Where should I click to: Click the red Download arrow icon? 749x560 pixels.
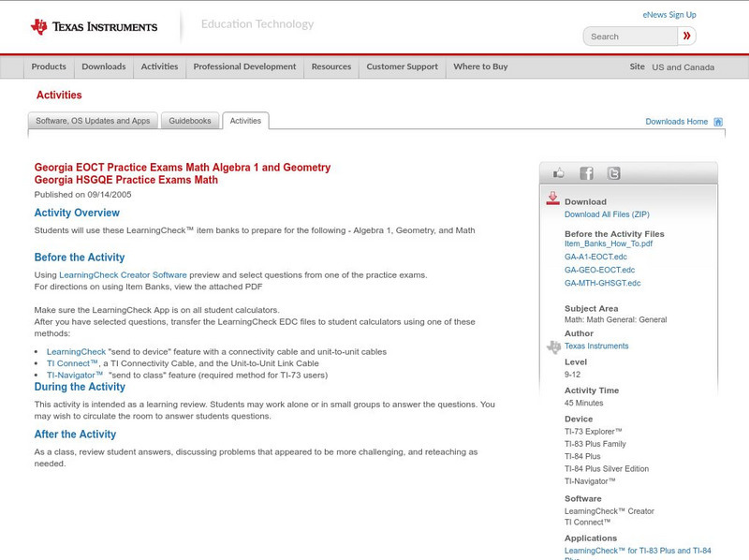(552, 198)
